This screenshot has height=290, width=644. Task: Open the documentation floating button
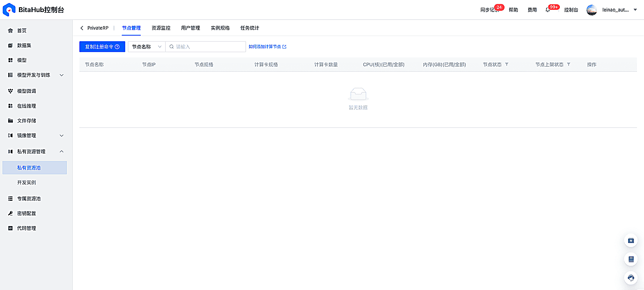point(631,259)
